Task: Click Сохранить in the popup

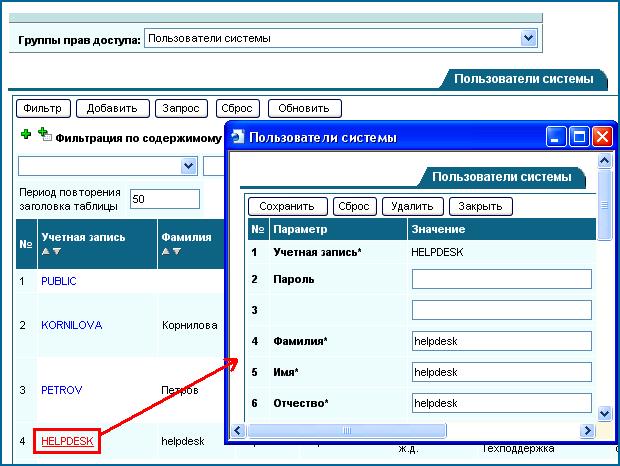Action: 287,206
